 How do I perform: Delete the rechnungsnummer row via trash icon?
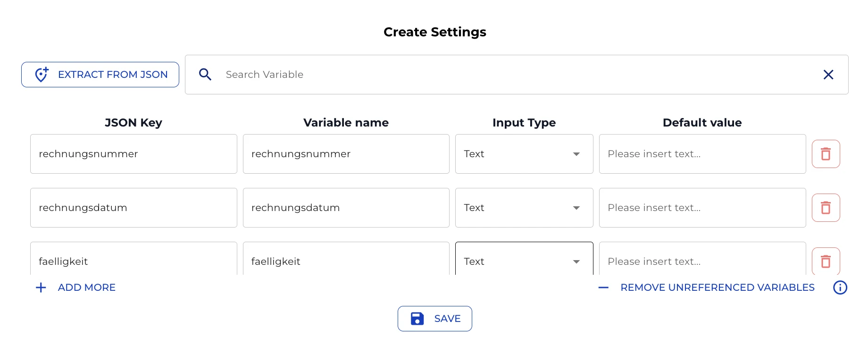(x=826, y=154)
